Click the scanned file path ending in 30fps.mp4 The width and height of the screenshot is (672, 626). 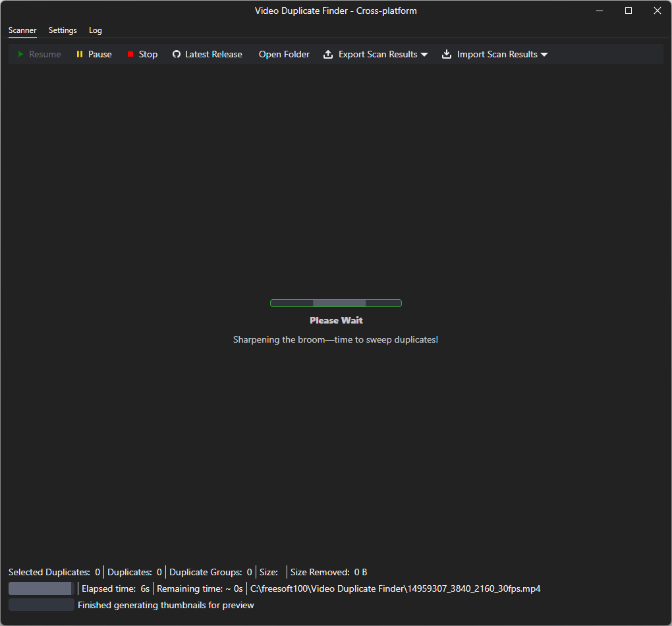click(395, 588)
